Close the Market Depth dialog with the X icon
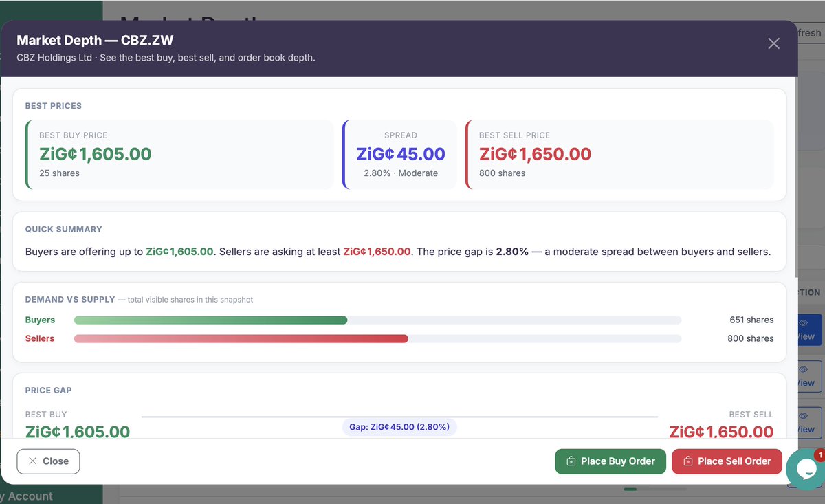 pos(773,43)
